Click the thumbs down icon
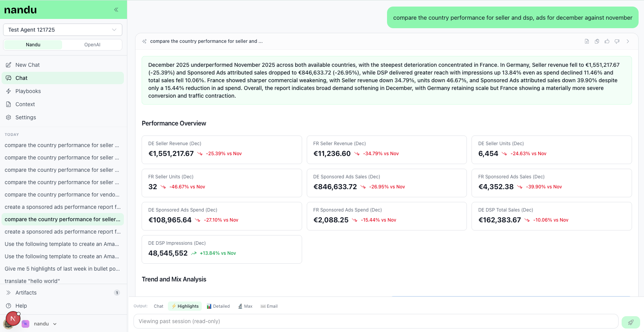 coord(617,41)
